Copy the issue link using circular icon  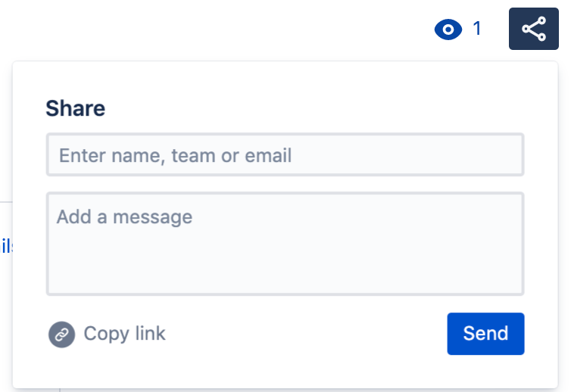click(x=61, y=334)
